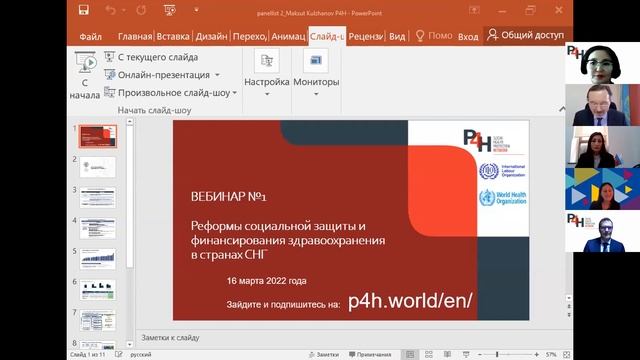Click the Помощник lightbulb search box
640x360 pixels.
coord(434,36)
